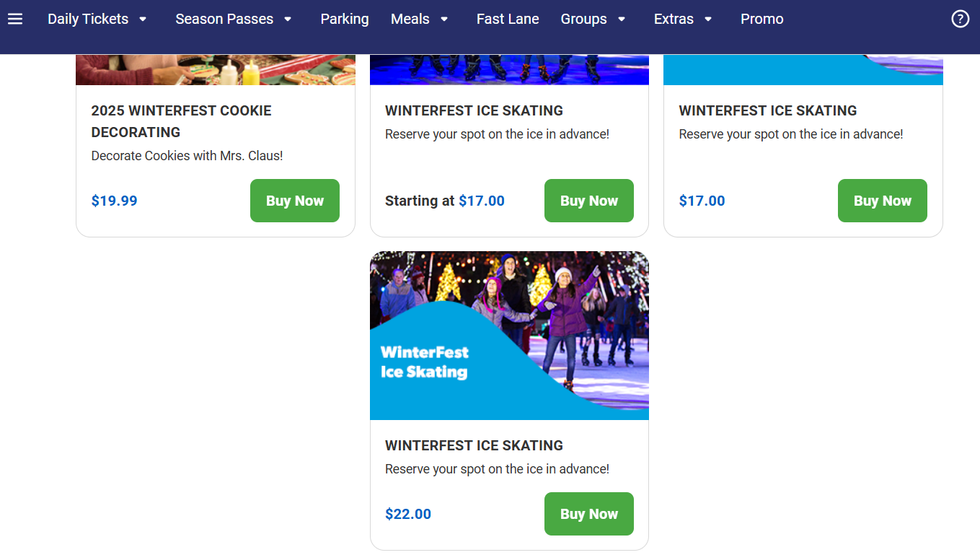
Task: Open the Promo menu item
Action: 762,19
